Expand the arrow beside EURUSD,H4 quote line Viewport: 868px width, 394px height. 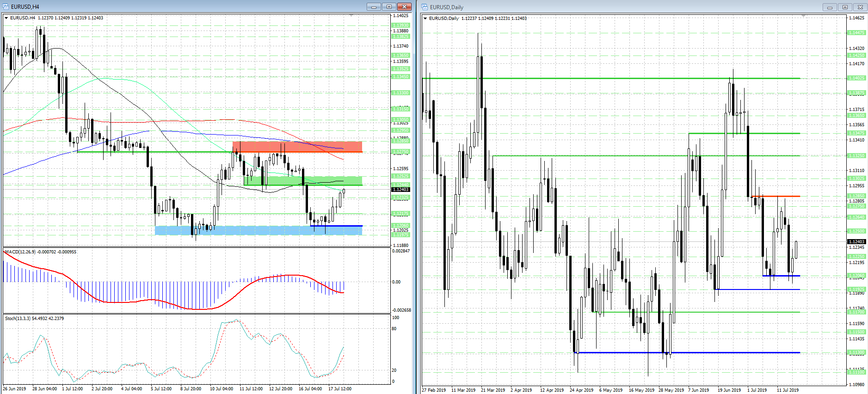(x=6, y=18)
